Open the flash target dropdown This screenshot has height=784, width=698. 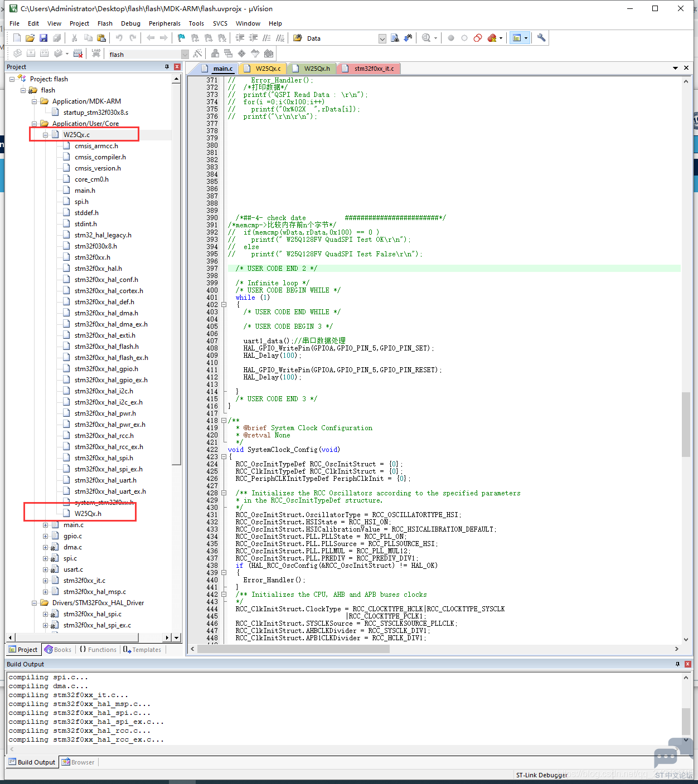(185, 54)
